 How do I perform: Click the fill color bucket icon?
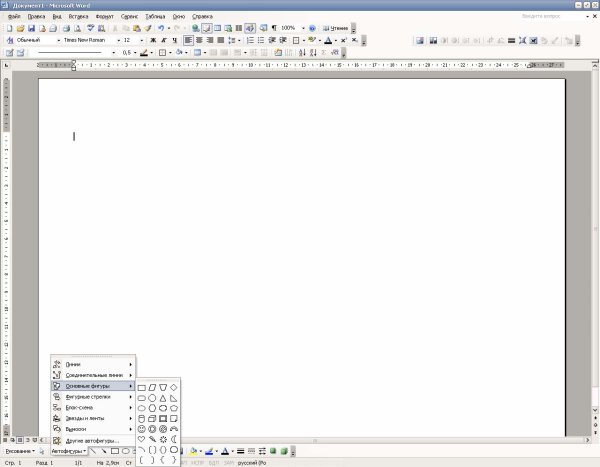point(194,451)
